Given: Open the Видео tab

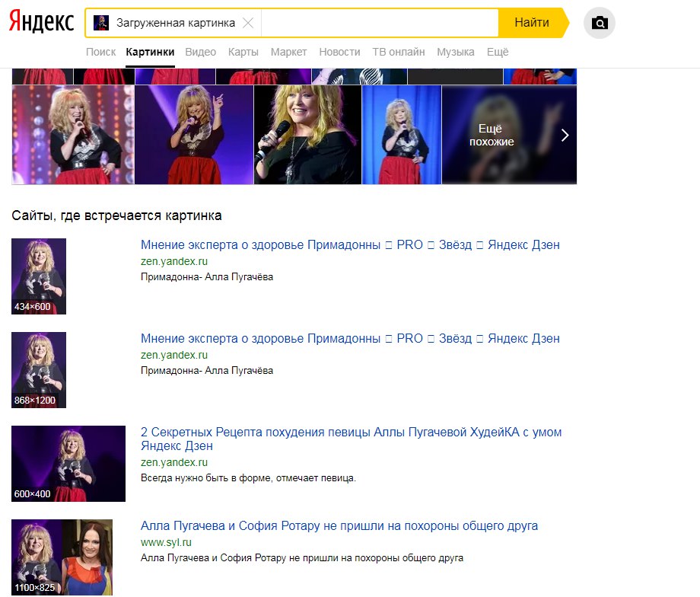Looking at the screenshot, I should pos(200,52).
